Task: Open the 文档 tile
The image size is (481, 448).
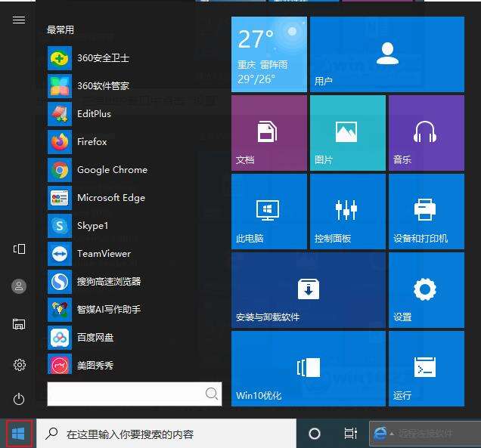Action: [x=269, y=133]
